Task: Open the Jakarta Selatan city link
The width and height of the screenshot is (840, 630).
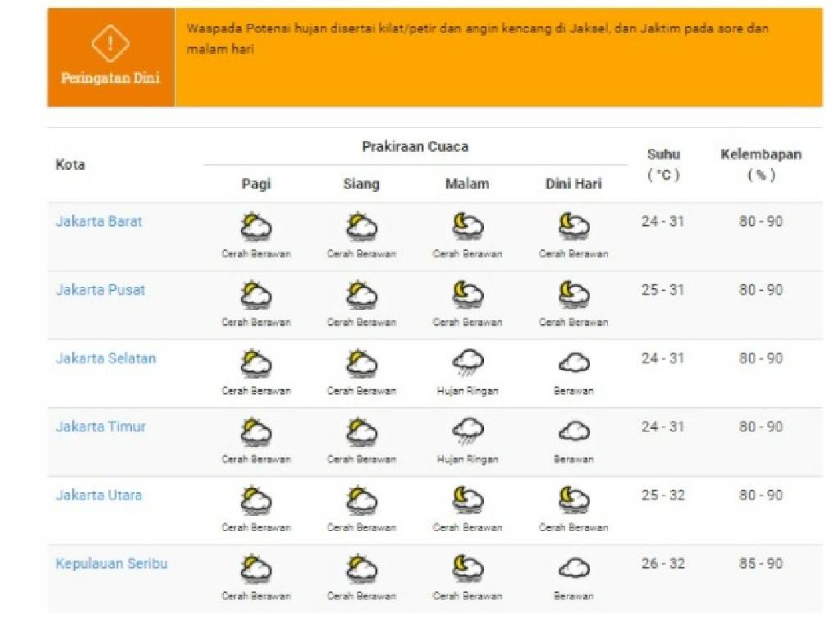Action: [x=106, y=358]
